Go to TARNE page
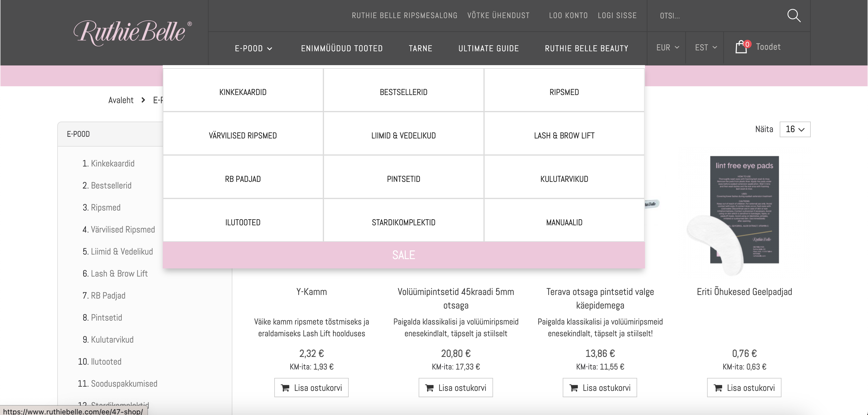Viewport: 868px width, 415px height. point(420,49)
